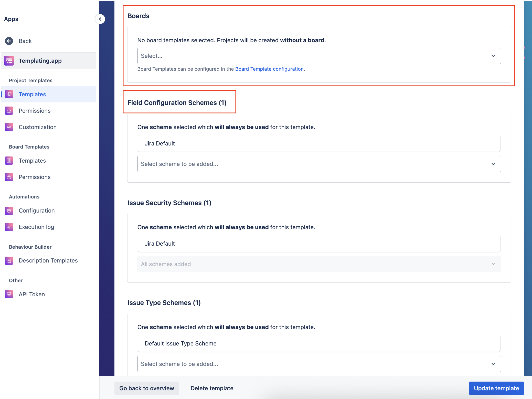Click the Update template button

tap(496, 388)
